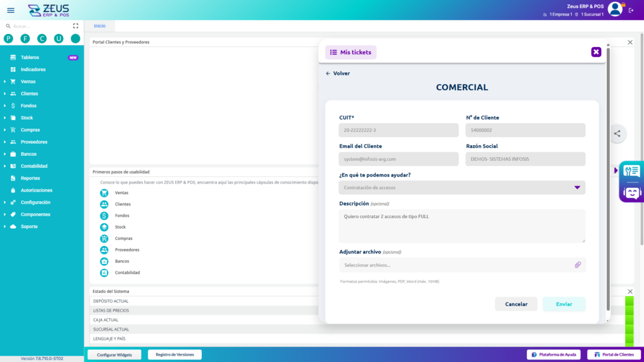Open the hamburger menu in the header
The height and width of the screenshot is (362, 644).
pyautogui.click(x=11, y=10)
